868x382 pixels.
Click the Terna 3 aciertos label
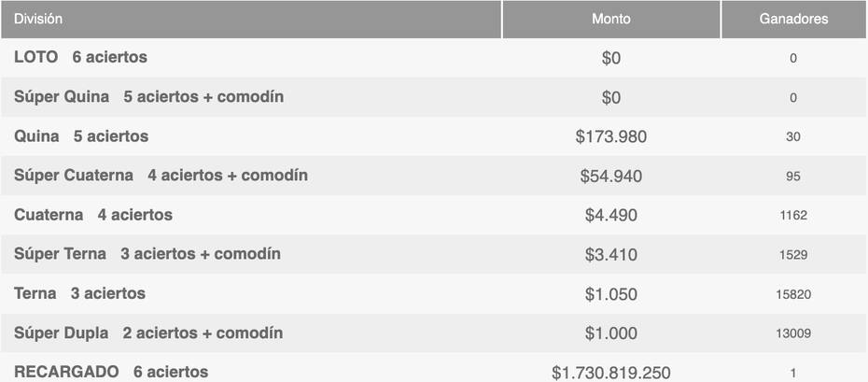pyautogui.click(x=79, y=293)
